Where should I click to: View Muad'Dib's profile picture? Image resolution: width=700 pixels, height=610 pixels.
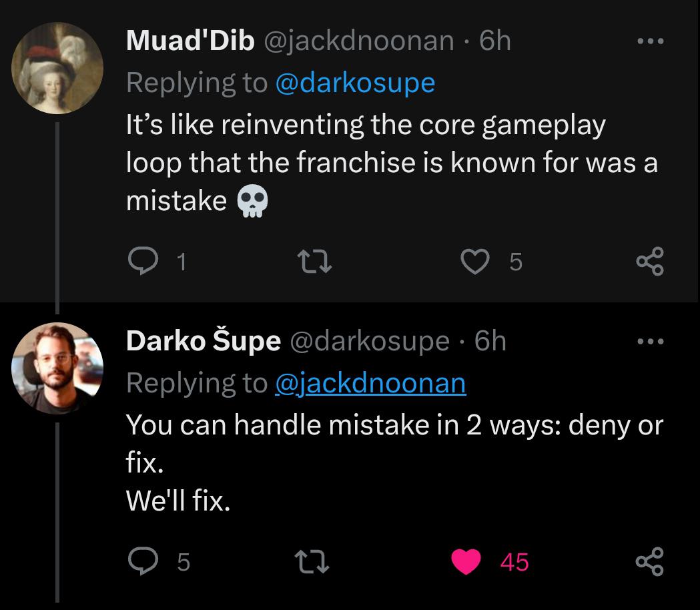[57, 68]
